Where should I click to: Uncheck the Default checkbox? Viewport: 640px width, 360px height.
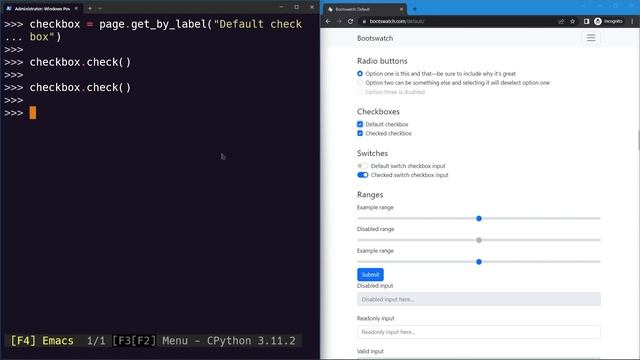click(360, 124)
